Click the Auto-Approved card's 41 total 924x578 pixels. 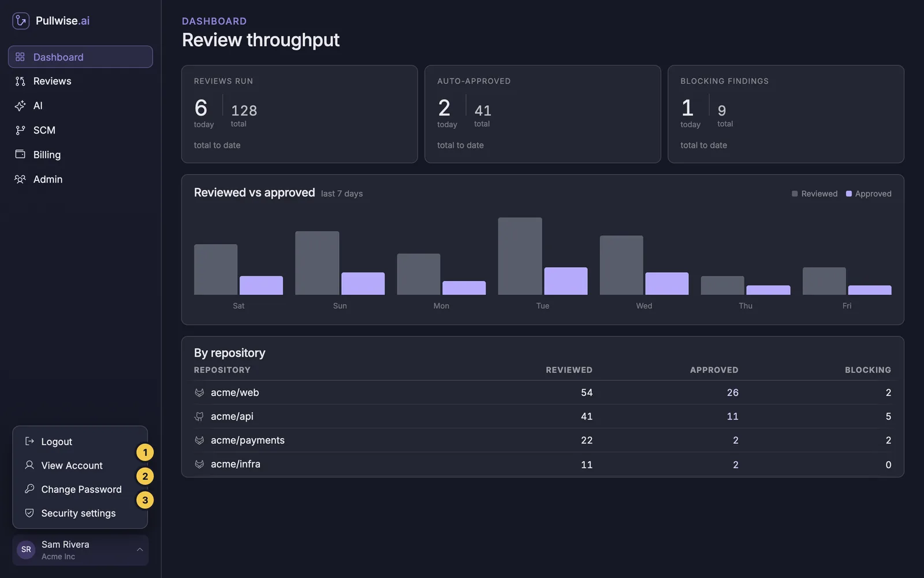(483, 110)
